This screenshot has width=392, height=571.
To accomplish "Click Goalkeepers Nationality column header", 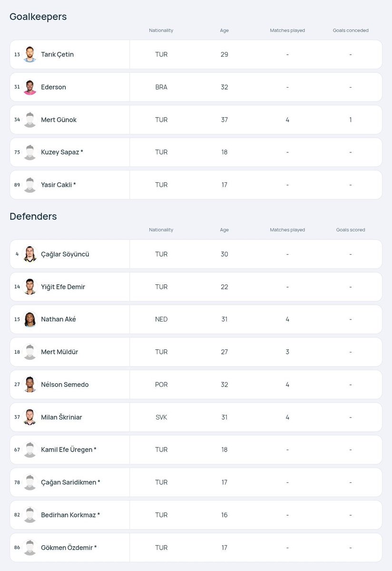I will 161,30.
